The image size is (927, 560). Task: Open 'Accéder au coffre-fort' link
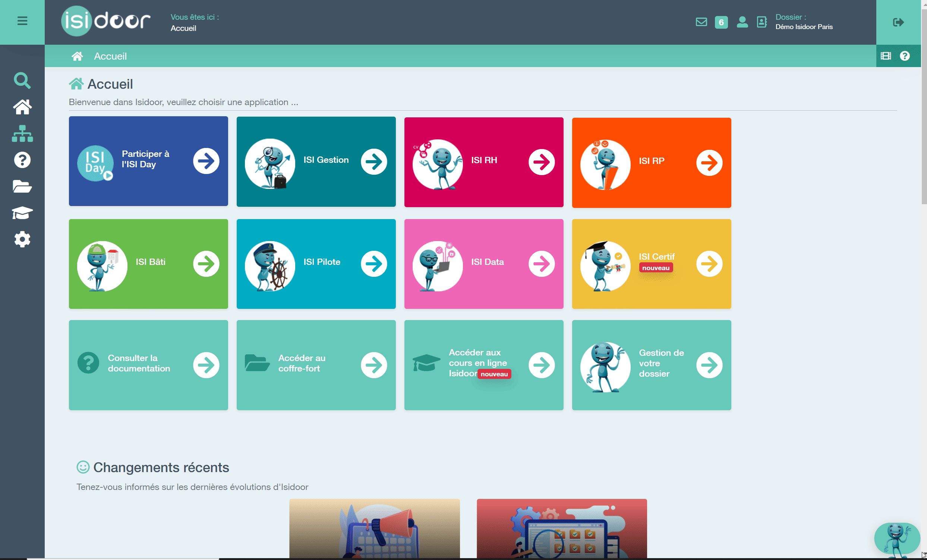coord(302,363)
